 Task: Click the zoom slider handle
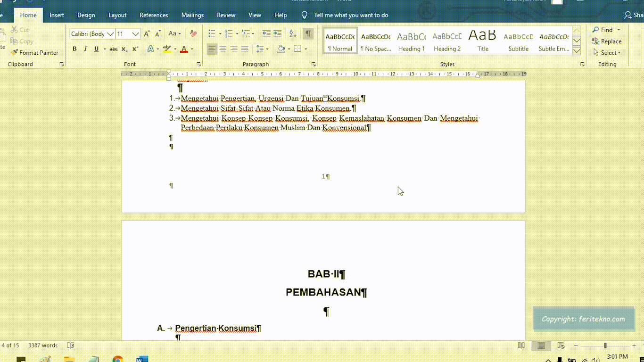(x=605, y=346)
